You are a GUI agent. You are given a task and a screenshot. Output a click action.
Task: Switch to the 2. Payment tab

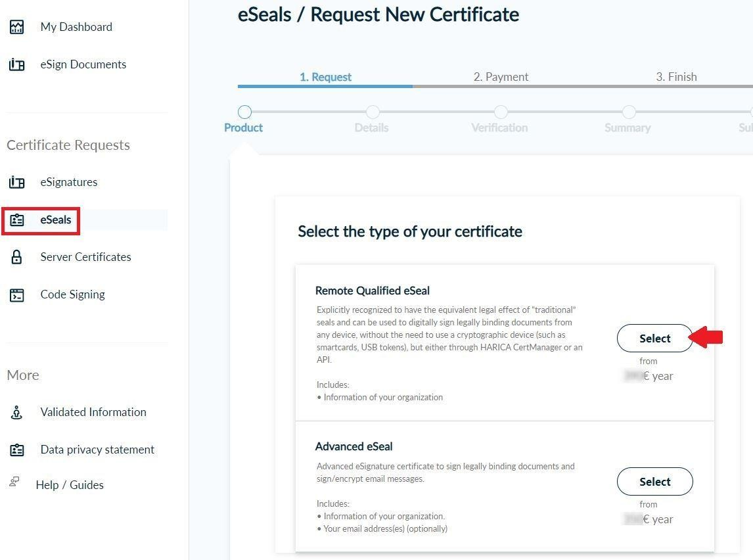[x=501, y=76]
